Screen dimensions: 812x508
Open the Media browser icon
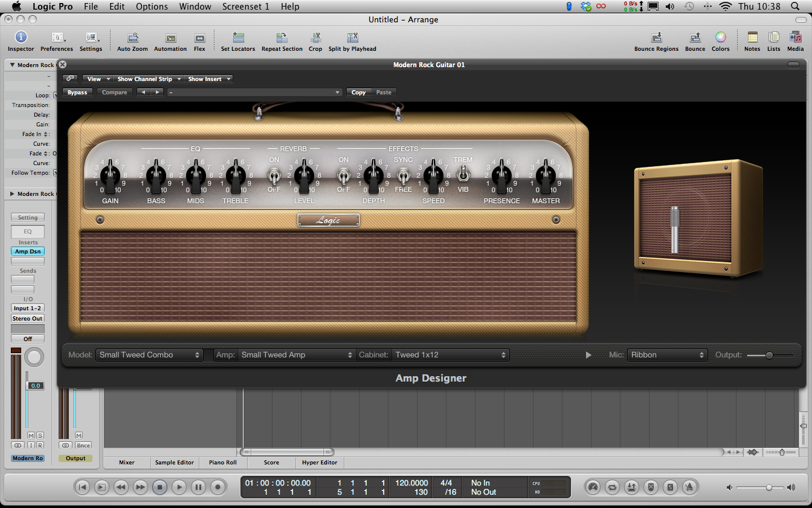coord(795,38)
